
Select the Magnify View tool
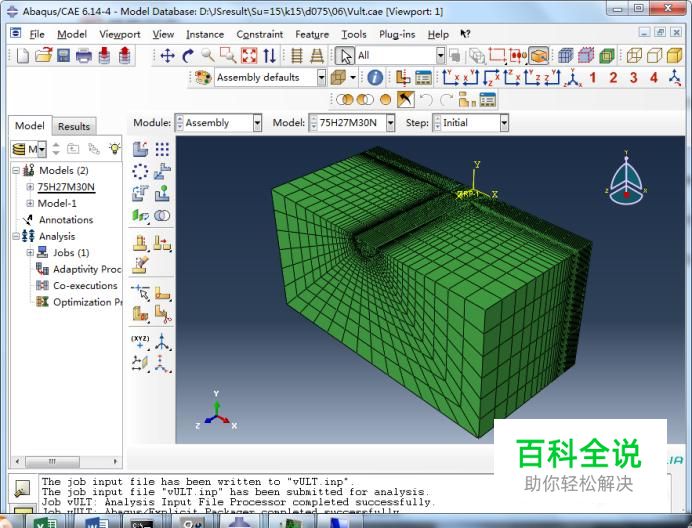tap(207, 56)
